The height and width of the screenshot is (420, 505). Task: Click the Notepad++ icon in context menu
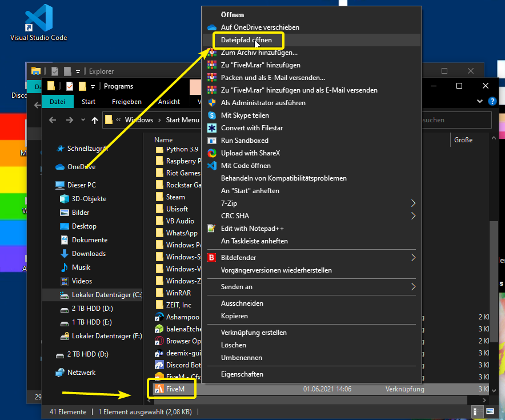click(212, 229)
